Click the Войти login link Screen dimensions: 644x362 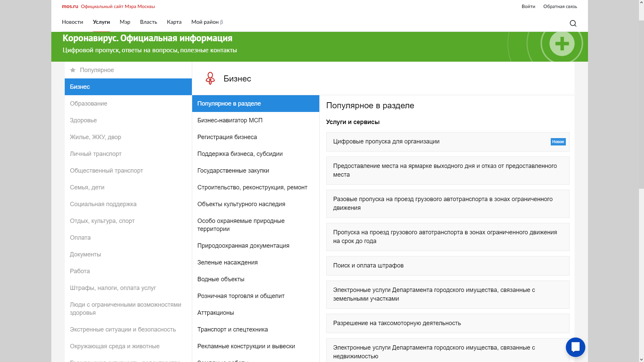pyautogui.click(x=528, y=6)
